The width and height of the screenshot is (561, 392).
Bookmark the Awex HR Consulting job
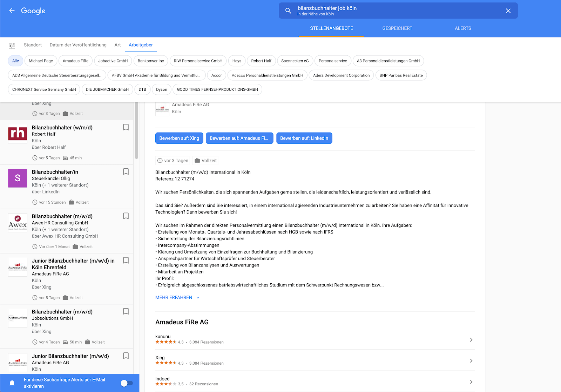[126, 216]
